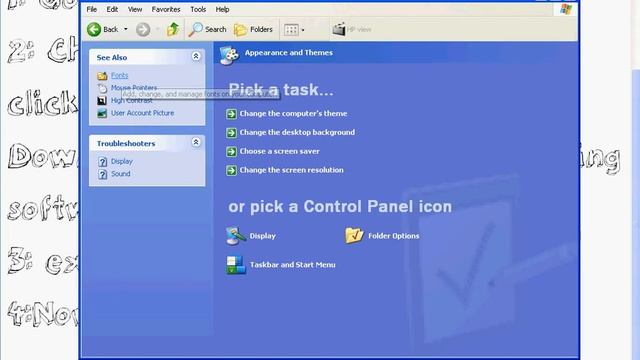The height and width of the screenshot is (360, 640).
Task: Click the Fonts folder icon
Action: (x=102, y=76)
